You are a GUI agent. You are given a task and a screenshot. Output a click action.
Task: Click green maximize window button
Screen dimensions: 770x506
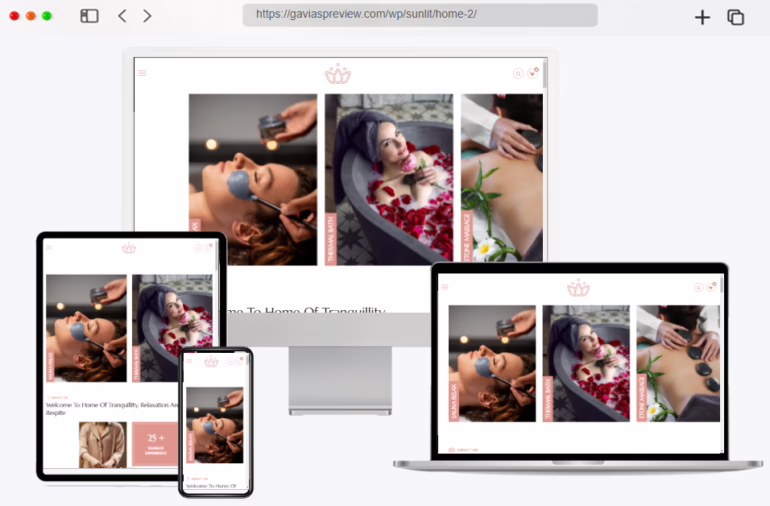[47, 16]
